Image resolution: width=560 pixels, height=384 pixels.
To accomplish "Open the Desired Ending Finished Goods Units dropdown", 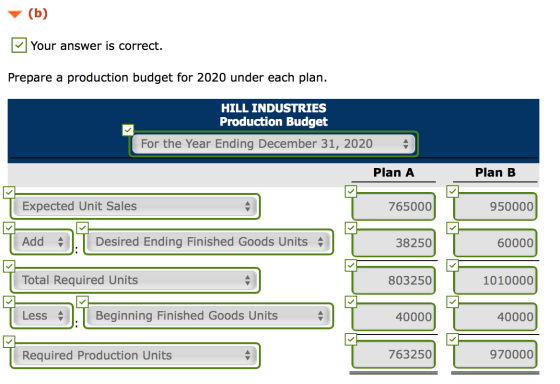I will (209, 242).
